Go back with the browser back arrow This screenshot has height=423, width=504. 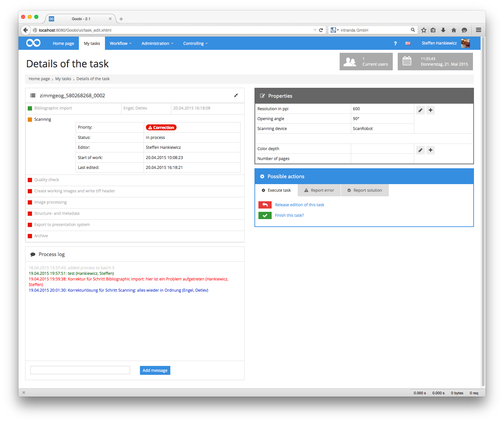click(25, 30)
